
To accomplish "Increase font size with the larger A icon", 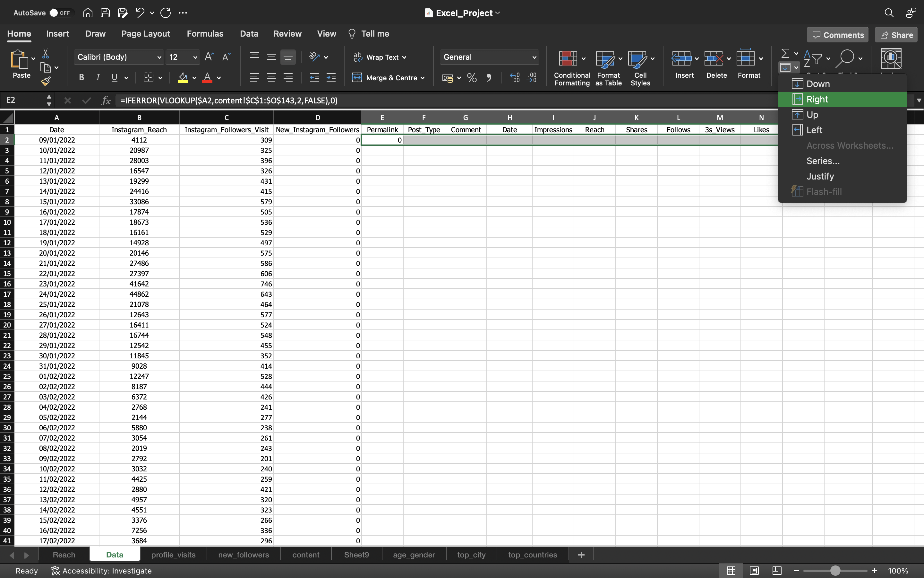I will click(209, 57).
